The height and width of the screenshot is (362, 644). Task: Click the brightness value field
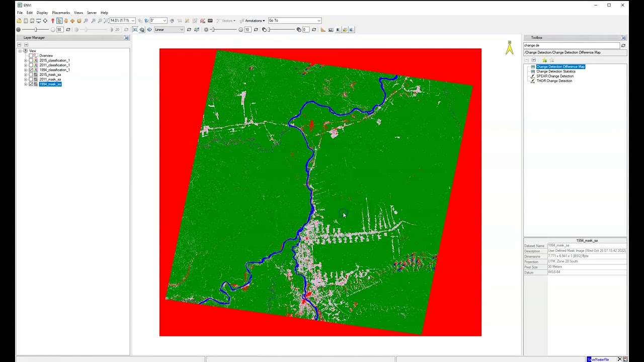pos(60,30)
